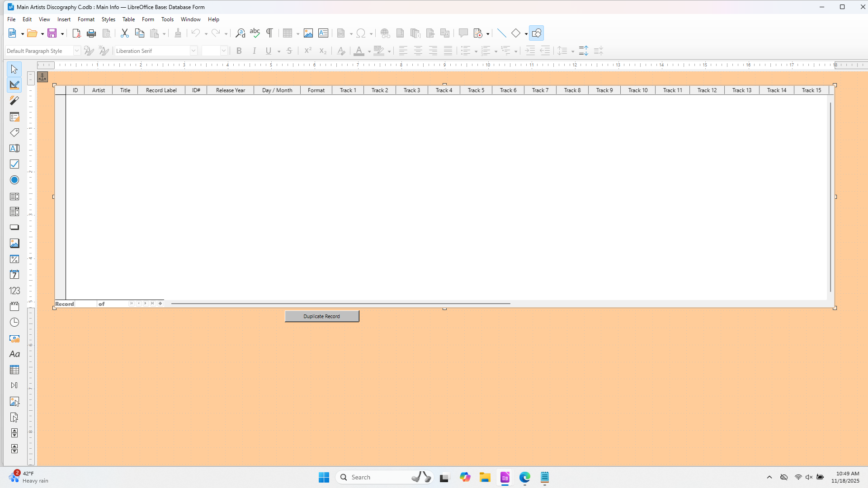
Task: Select the Check Box form control
Action: [x=14, y=164]
